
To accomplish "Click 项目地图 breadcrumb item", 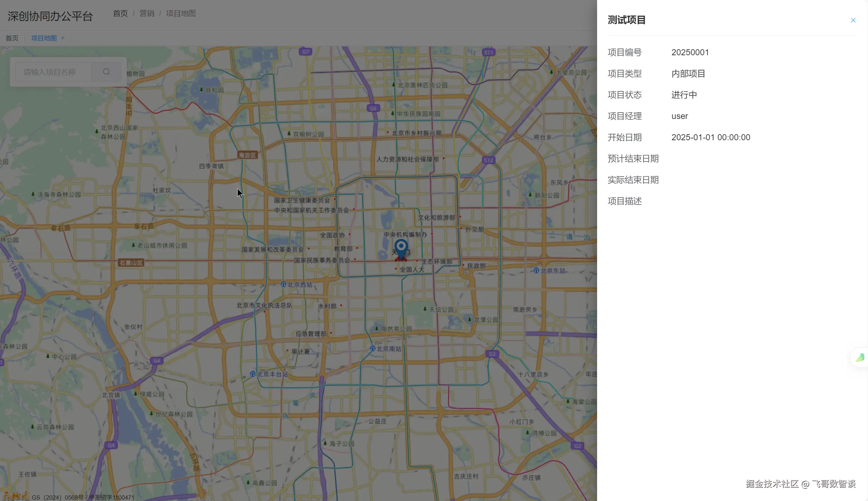I will (x=181, y=13).
